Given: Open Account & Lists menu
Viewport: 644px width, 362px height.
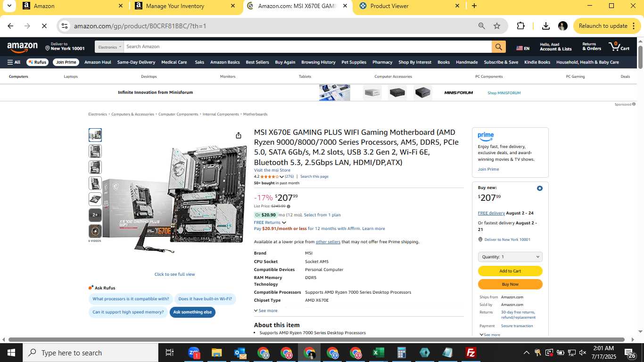Looking at the screenshot, I should click(555, 47).
